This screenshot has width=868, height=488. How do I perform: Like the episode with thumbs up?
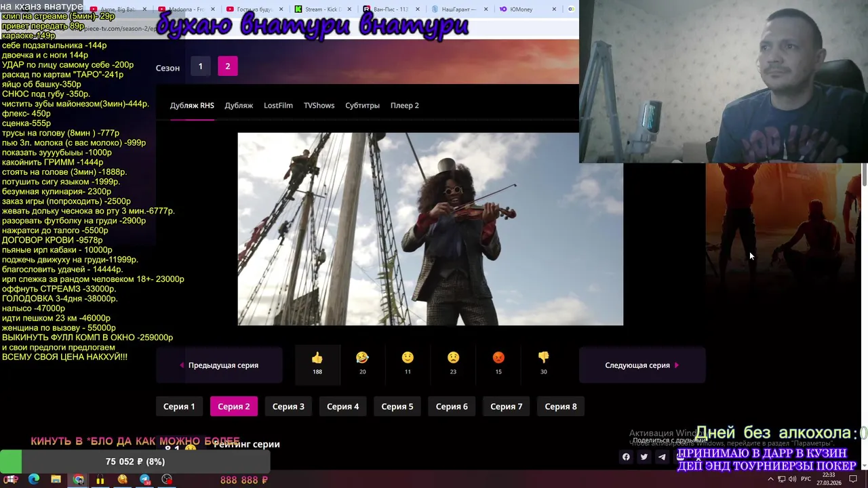coord(317,364)
